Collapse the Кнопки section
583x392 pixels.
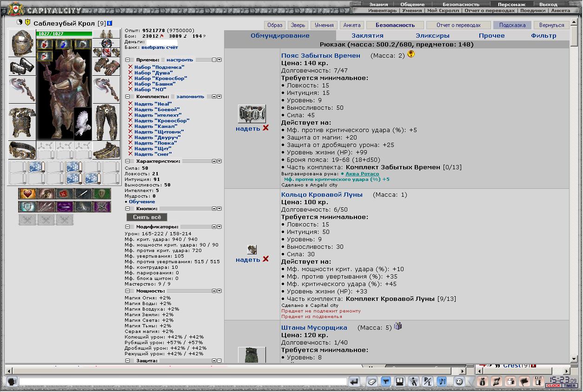(x=127, y=209)
